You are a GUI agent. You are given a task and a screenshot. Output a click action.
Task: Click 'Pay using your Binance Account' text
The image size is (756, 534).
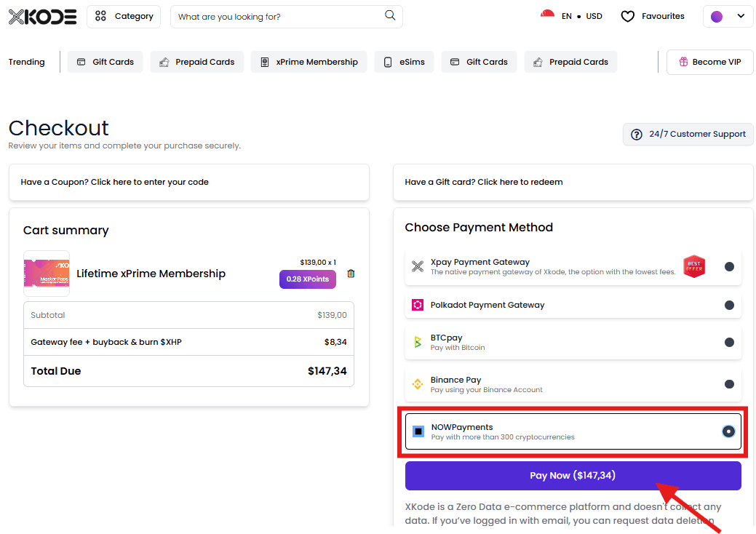487,390
